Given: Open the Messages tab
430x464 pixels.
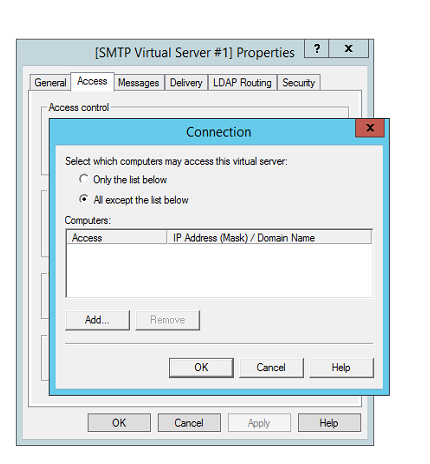Looking at the screenshot, I should (x=139, y=83).
